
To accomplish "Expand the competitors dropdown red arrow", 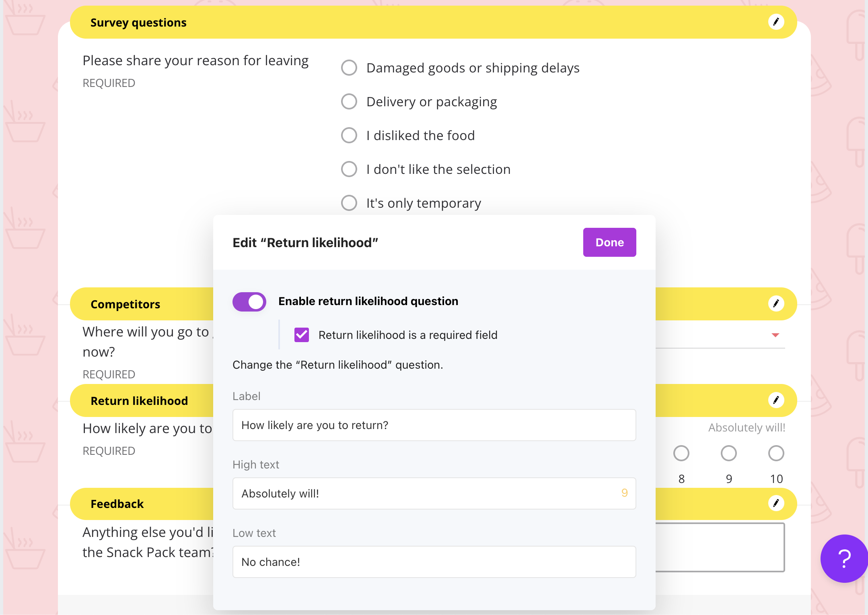I will [775, 335].
